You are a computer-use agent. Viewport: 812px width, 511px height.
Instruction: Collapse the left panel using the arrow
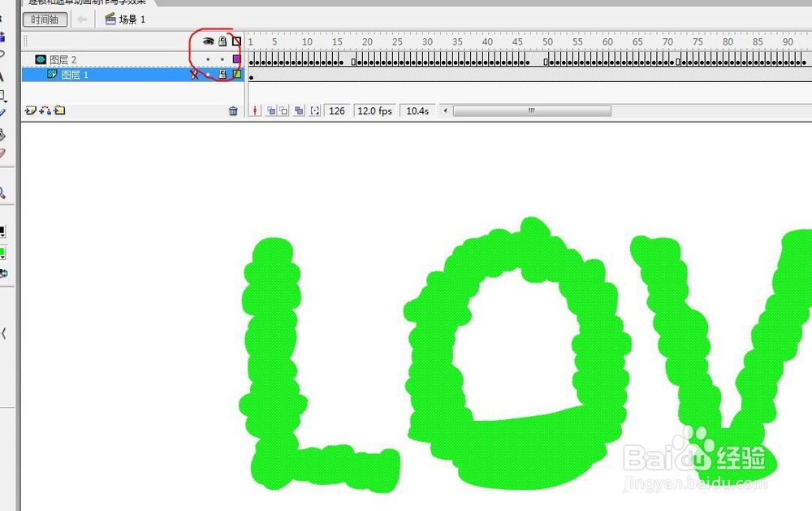(3, 333)
